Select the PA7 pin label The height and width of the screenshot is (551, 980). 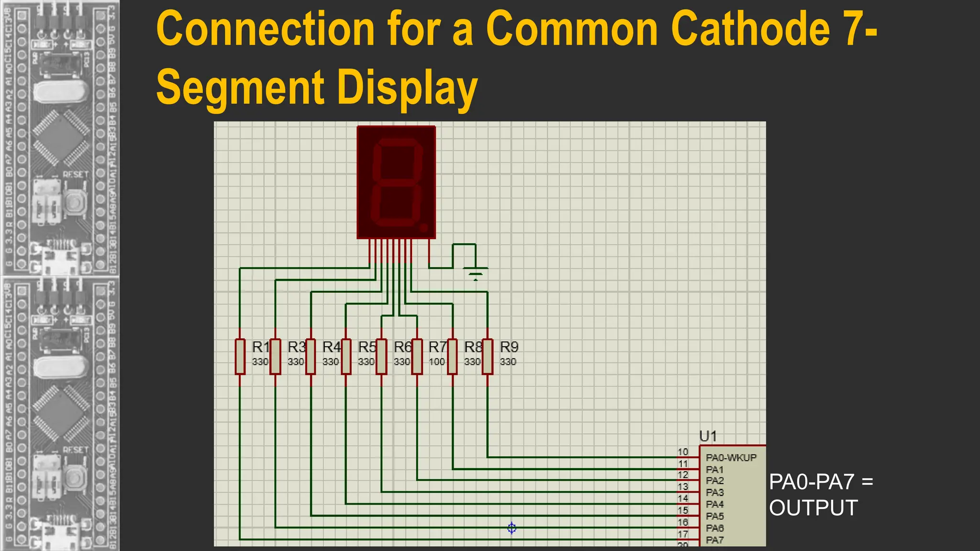[715, 540]
